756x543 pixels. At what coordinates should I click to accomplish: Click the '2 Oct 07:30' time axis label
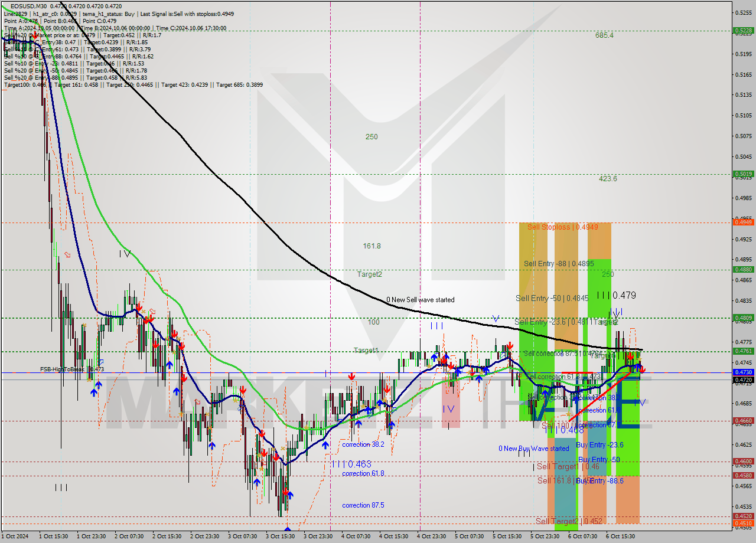tap(128, 537)
